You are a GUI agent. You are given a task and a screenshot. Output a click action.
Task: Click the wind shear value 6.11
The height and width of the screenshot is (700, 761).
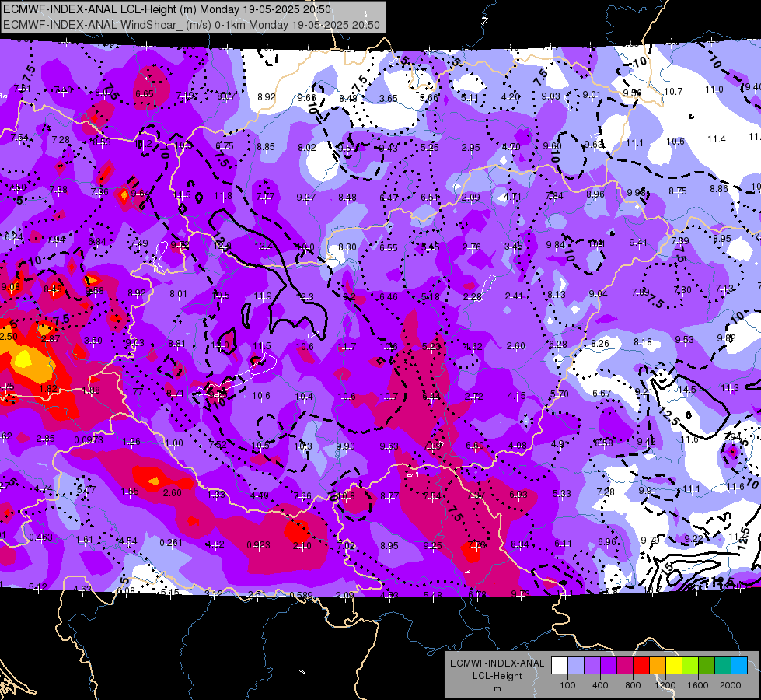563,544
